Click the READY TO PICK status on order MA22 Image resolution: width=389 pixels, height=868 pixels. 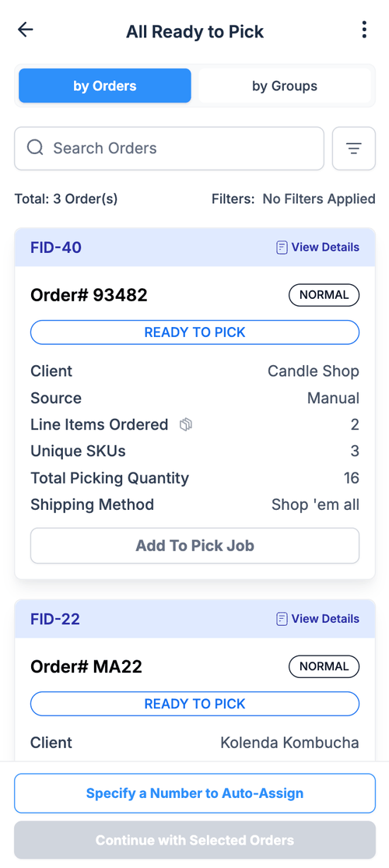194,705
